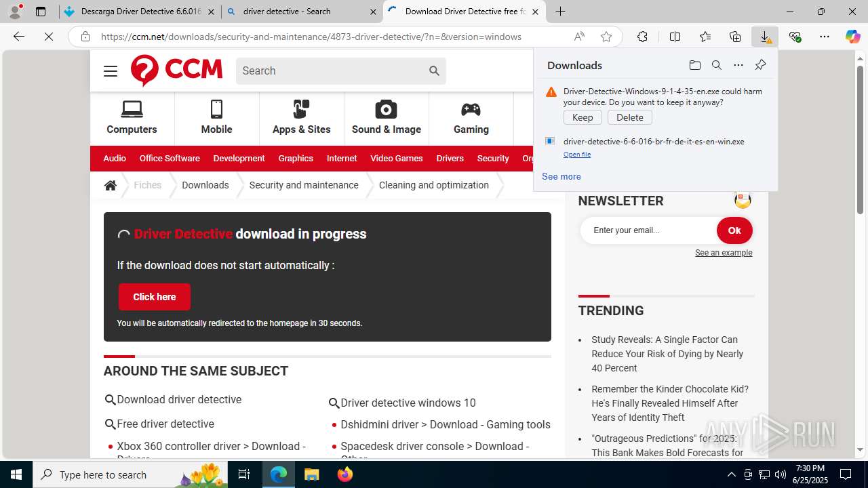The height and width of the screenshot is (488, 868).
Task: Switch to Descarga Driver Detective tab
Action: tap(140, 12)
